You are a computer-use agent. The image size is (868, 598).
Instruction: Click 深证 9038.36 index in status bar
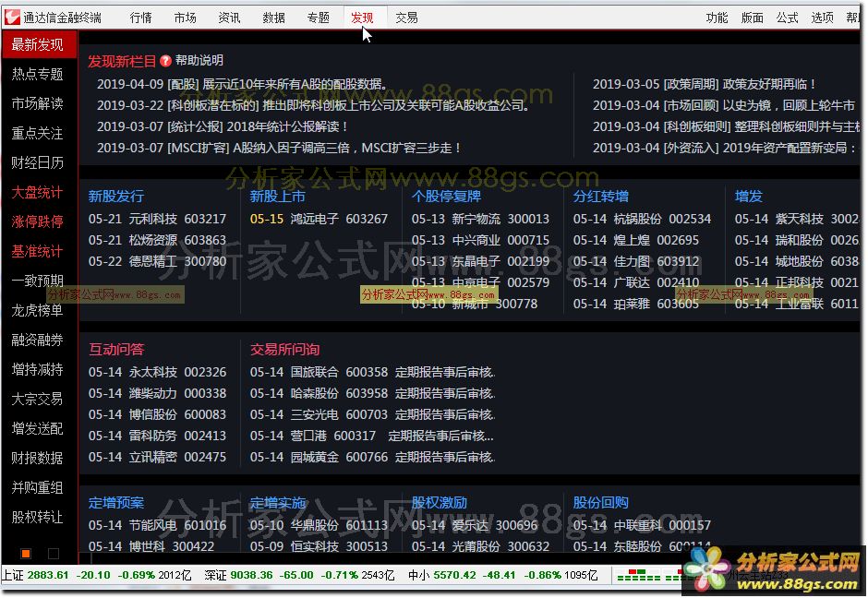pyautogui.click(x=299, y=575)
